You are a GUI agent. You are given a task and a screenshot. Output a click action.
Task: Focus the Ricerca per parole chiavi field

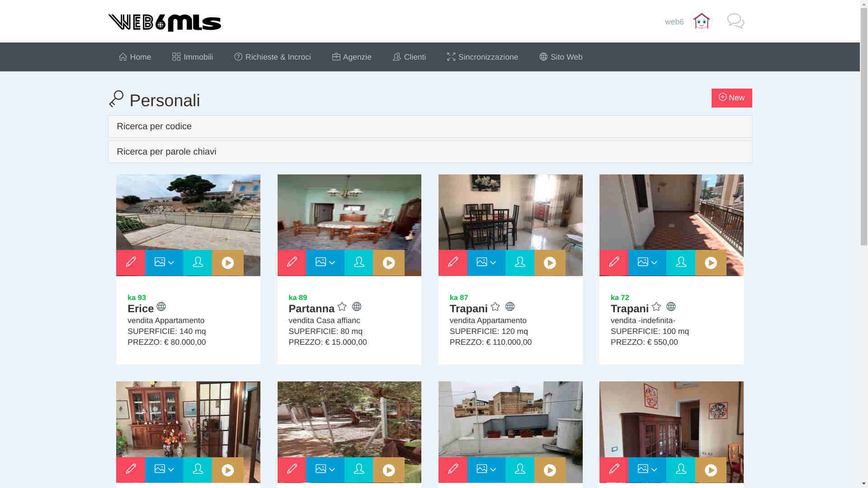tap(430, 152)
